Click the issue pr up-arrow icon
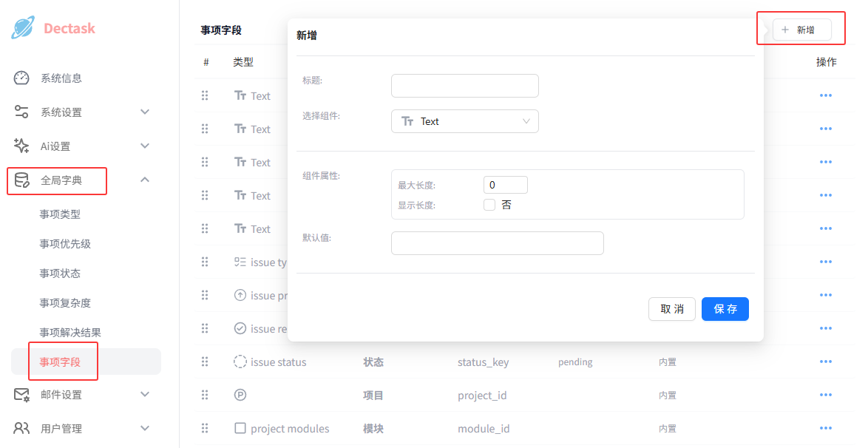This screenshot has height=448, width=868. pyautogui.click(x=240, y=295)
